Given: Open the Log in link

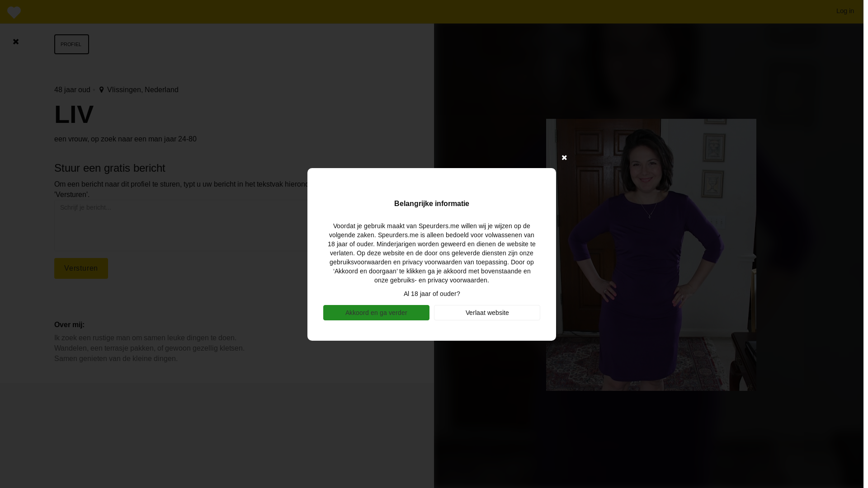Looking at the screenshot, I should [x=845, y=11].
